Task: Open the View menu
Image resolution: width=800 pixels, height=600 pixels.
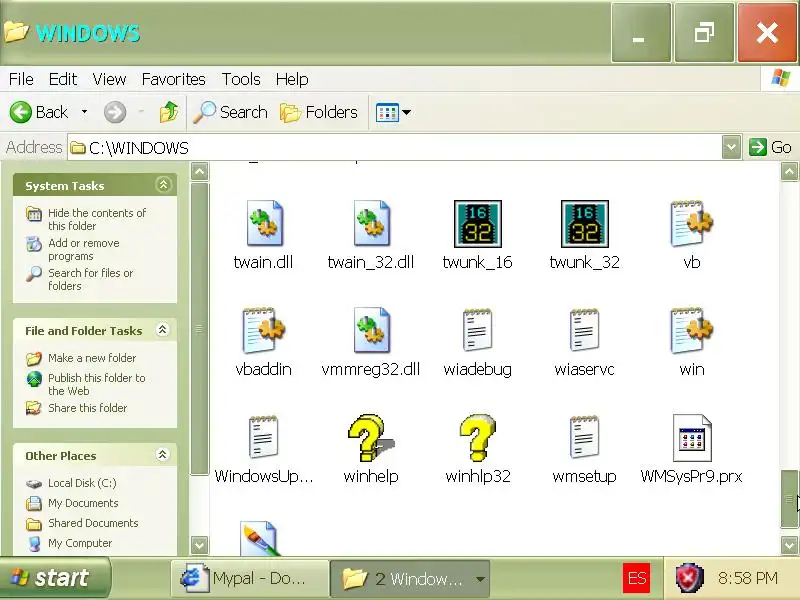Action: pyautogui.click(x=109, y=79)
